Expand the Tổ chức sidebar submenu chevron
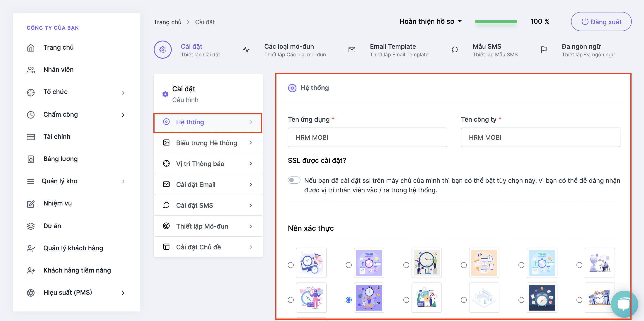Viewport: 644px width, 321px height. click(123, 92)
